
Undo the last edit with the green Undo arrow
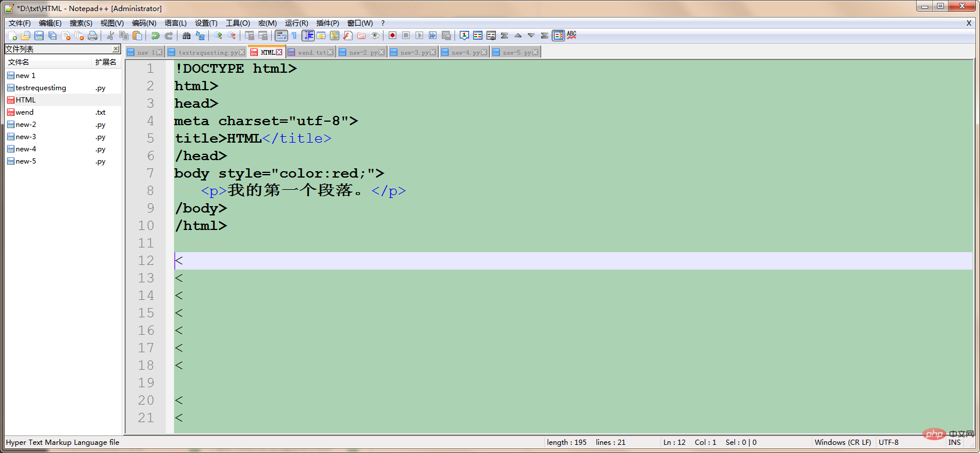point(155,36)
